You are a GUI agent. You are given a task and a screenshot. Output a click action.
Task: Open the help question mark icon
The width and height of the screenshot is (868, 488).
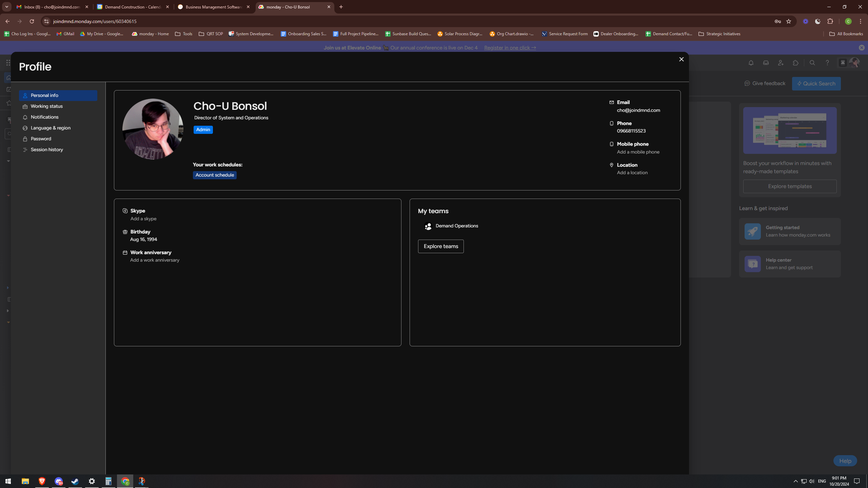pos(827,63)
